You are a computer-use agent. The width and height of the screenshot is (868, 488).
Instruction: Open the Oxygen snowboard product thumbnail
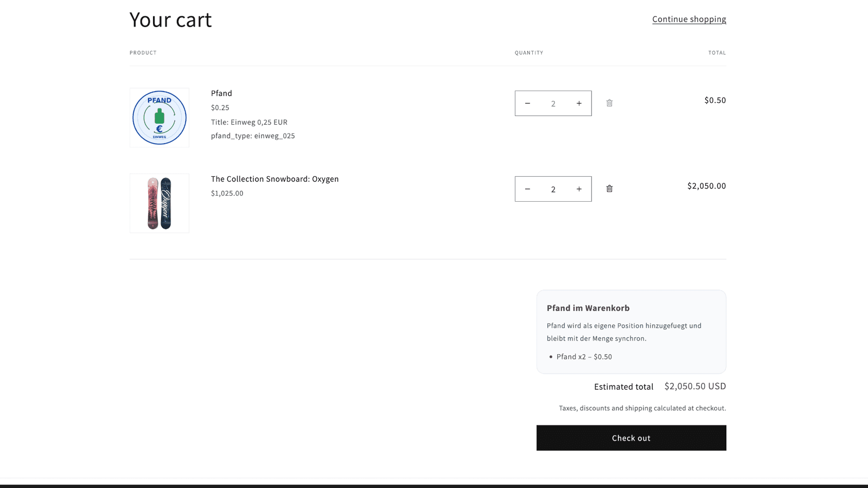coord(159,203)
